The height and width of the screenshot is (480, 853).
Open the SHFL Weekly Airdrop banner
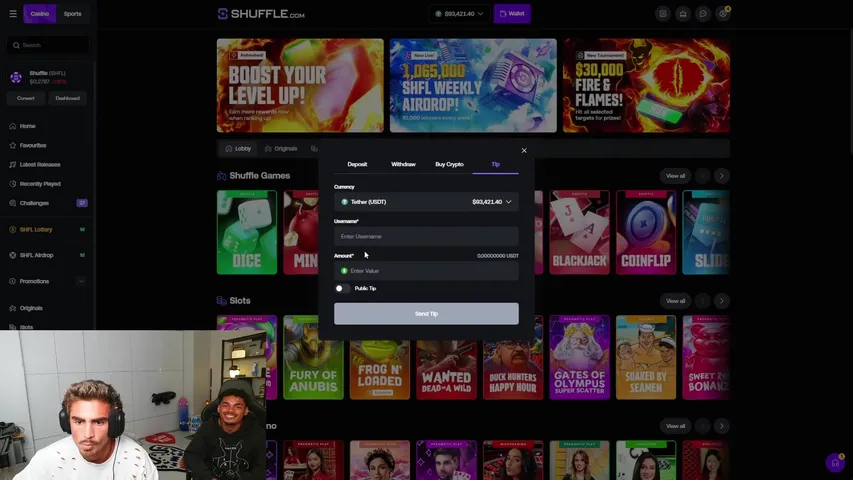tap(473, 85)
